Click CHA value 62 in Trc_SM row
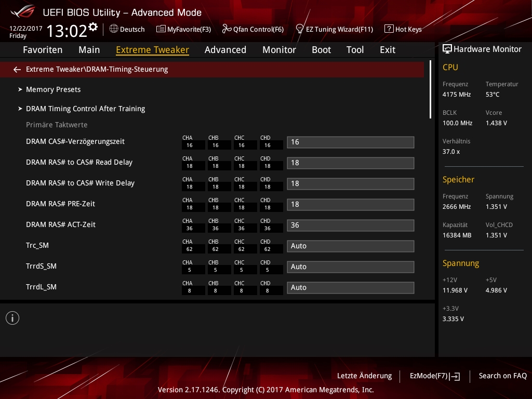This screenshot has width=532, height=399. pyautogui.click(x=189, y=249)
